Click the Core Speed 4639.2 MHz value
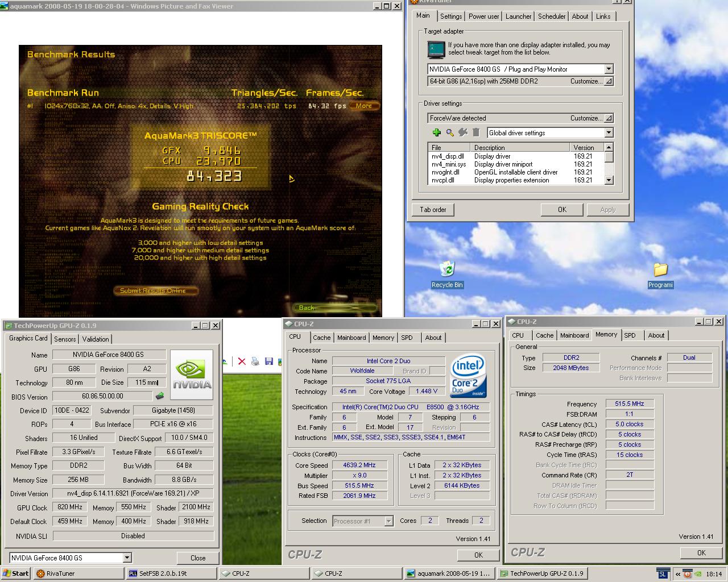 pos(359,465)
